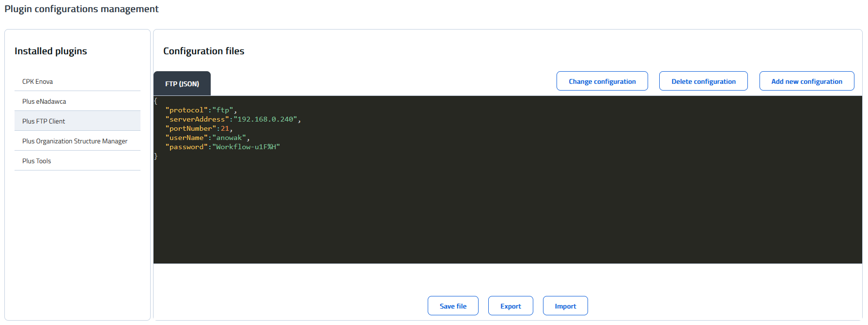Image resolution: width=868 pixels, height=325 pixels.
Task: Click the "protocol":"ftp" line in editor
Action: tap(201, 110)
